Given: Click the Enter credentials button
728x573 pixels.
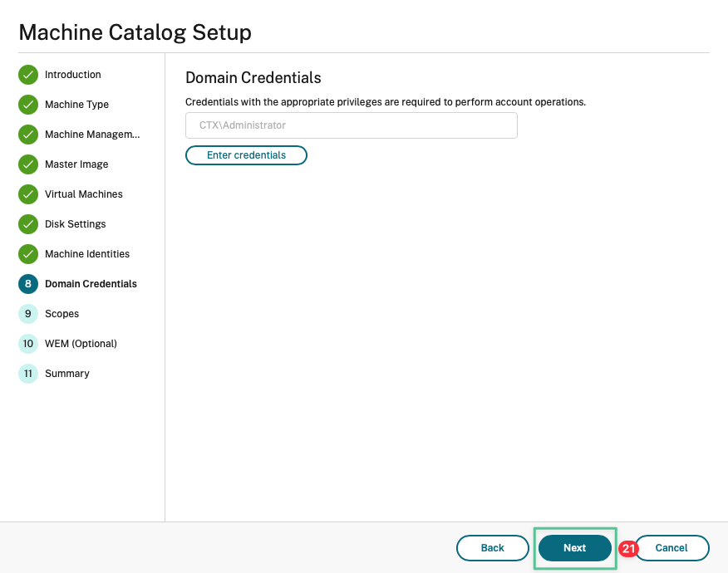Looking at the screenshot, I should point(246,155).
